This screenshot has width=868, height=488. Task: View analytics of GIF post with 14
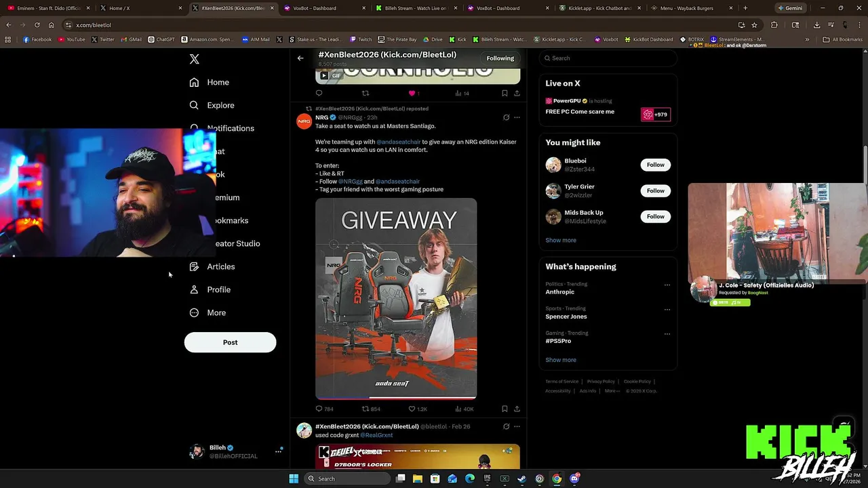click(x=462, y=94)
